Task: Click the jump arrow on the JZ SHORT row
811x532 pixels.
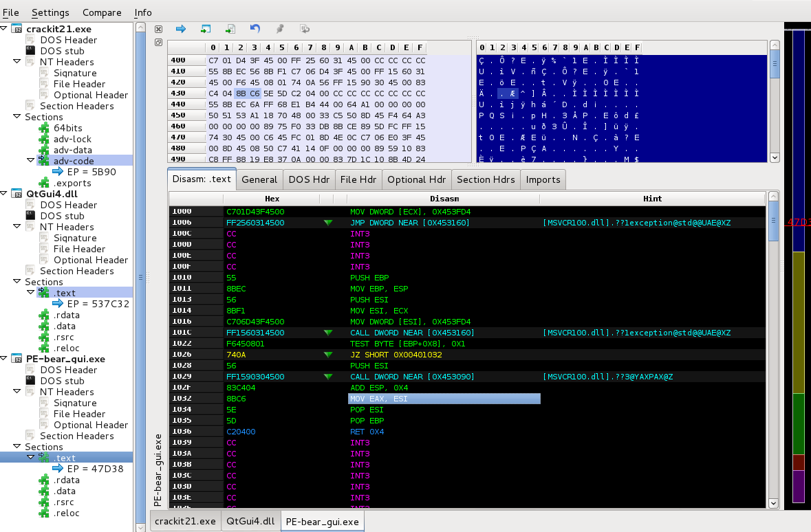Action: [x=328, y=355]
